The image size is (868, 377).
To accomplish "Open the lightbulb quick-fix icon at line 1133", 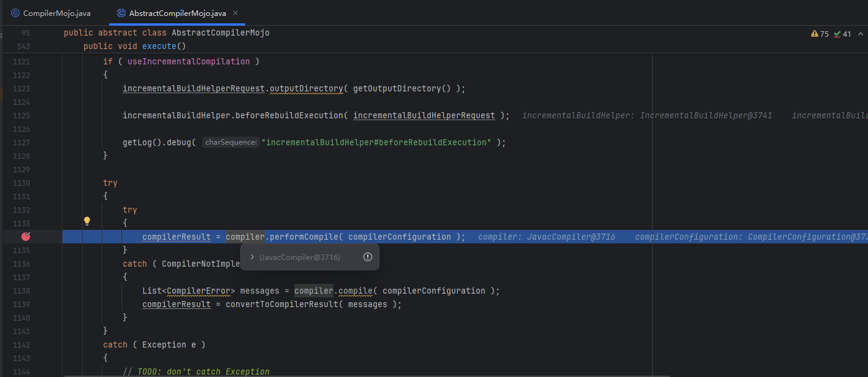I will pyautogui.click(x=86, y=221).
